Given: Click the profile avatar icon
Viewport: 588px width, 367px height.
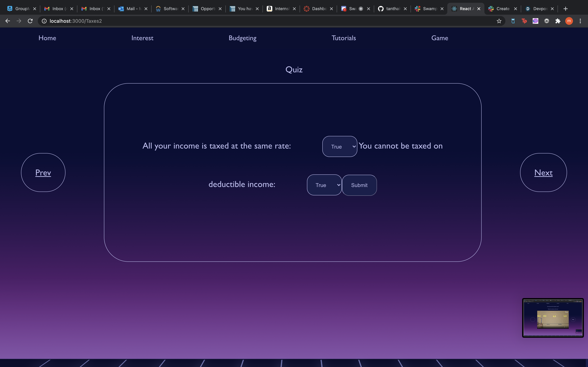Looking at the screenshot, I should click(x=569, y=21).
